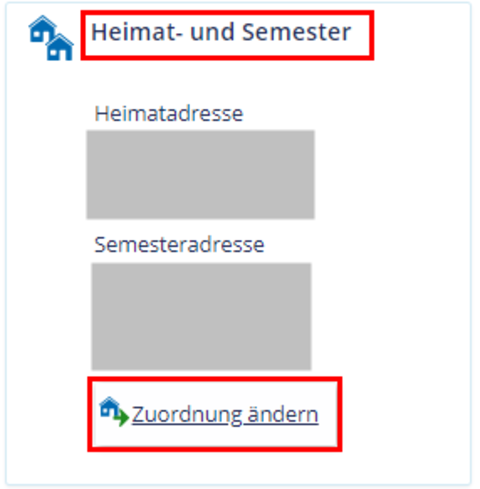This screenshot has width=480, height=489.
Task: Click the grey box under Semesteradresse
Action: [201, 317]
